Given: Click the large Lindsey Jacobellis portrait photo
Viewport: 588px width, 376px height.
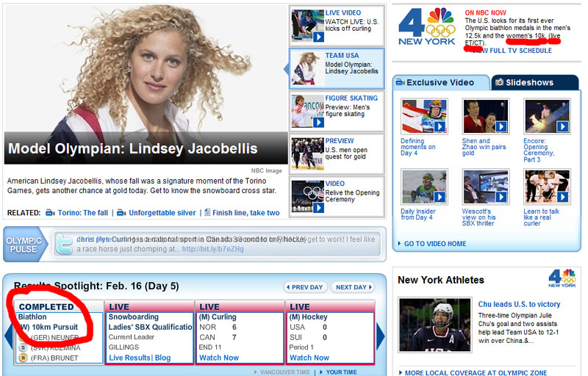Looking at the screenshot, I should (146, 68).
